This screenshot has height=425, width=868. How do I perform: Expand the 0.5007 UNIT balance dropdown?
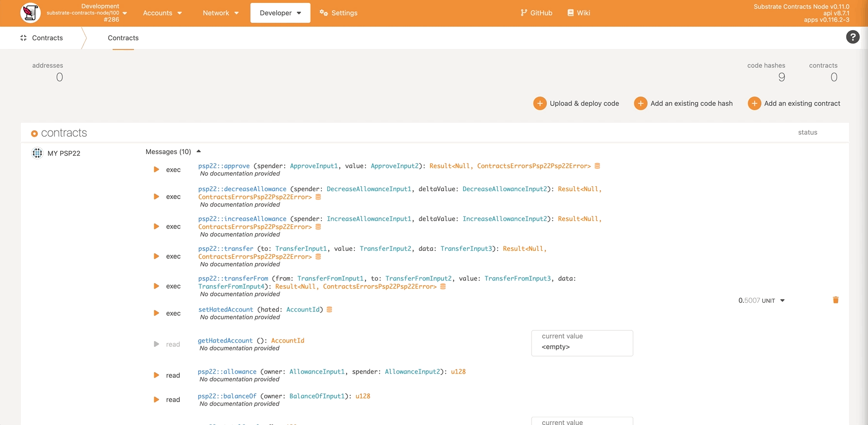[x=782, y=300]
